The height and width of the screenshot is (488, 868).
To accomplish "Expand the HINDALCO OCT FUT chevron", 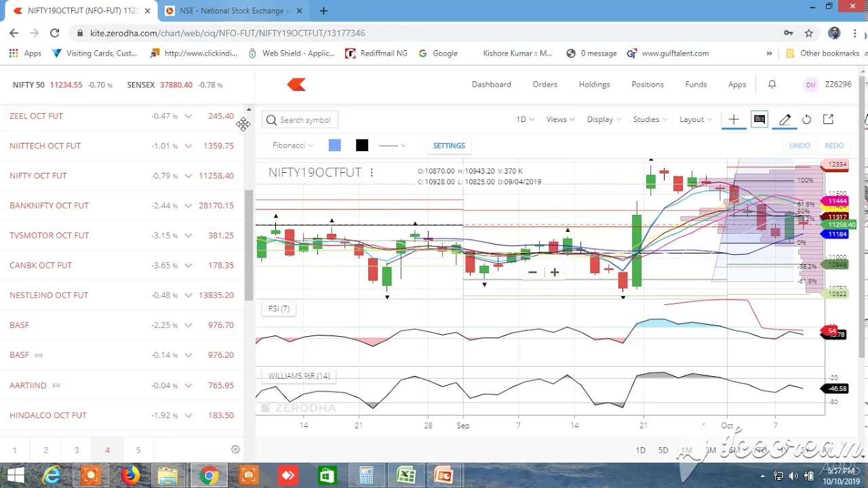I will click(x=189, y=415).
